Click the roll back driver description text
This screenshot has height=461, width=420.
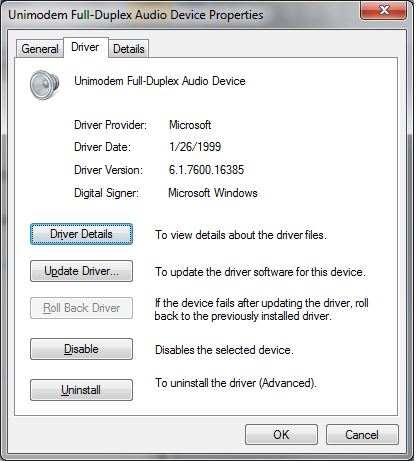pos(261,309)
